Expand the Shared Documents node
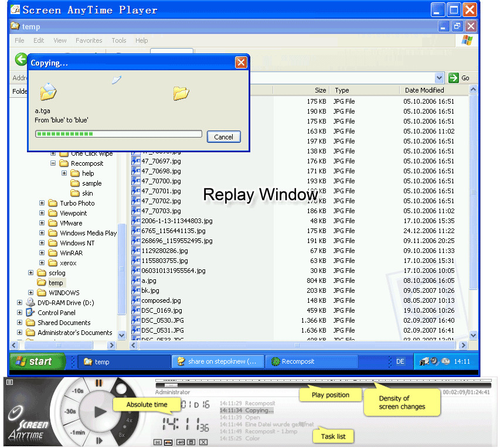Screen dimensions: 500x448 coord(19,323)
